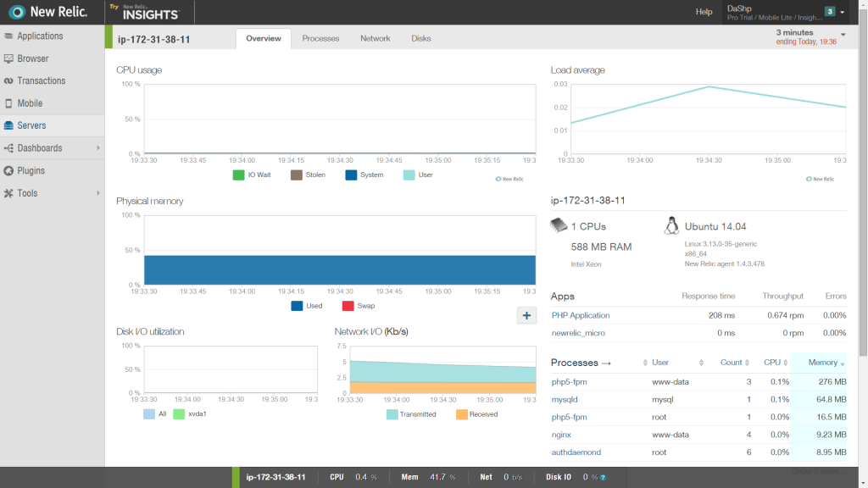Image resolution: width=868 pixels, height=488 pixels.
Task: Click the Disk IO help question icon
Action: [603, 478]
